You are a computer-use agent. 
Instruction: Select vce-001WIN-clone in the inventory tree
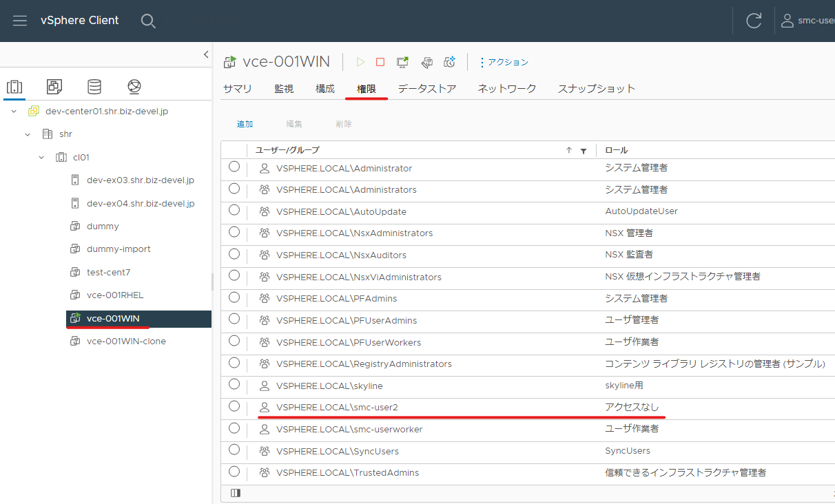point(126,342)
